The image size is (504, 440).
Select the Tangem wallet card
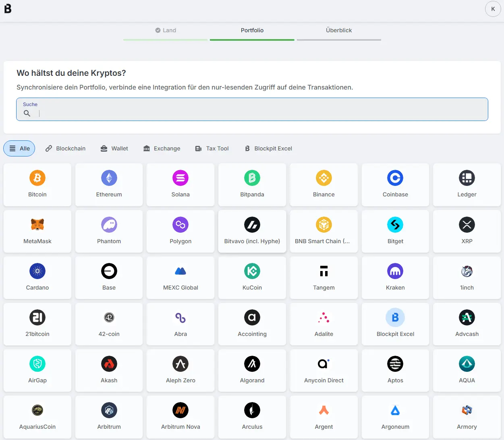(324, 278)
